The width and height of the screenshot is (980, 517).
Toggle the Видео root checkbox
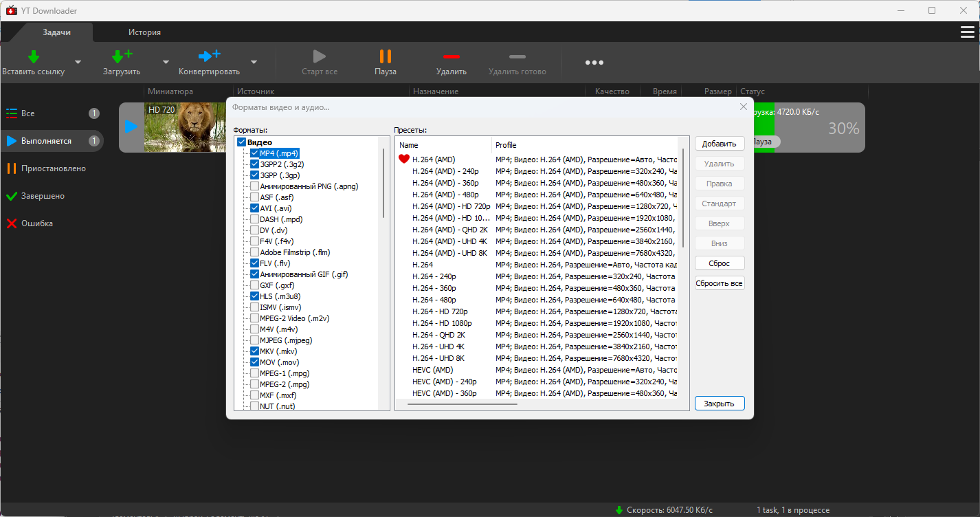point(241,142)
